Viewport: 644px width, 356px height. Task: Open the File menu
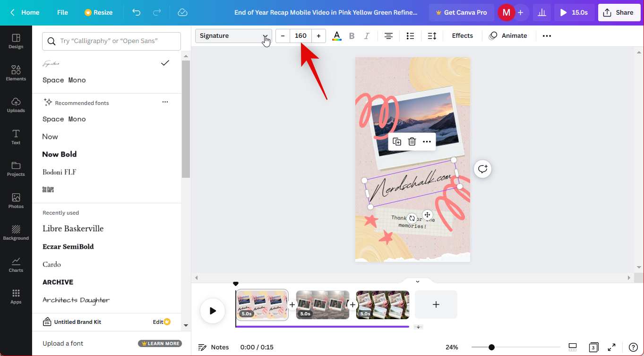(x=62, y=12)
